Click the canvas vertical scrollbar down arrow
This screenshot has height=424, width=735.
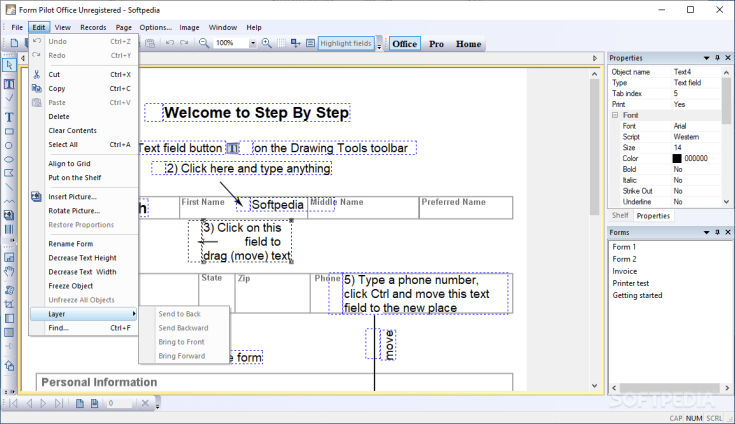(594, 386)
